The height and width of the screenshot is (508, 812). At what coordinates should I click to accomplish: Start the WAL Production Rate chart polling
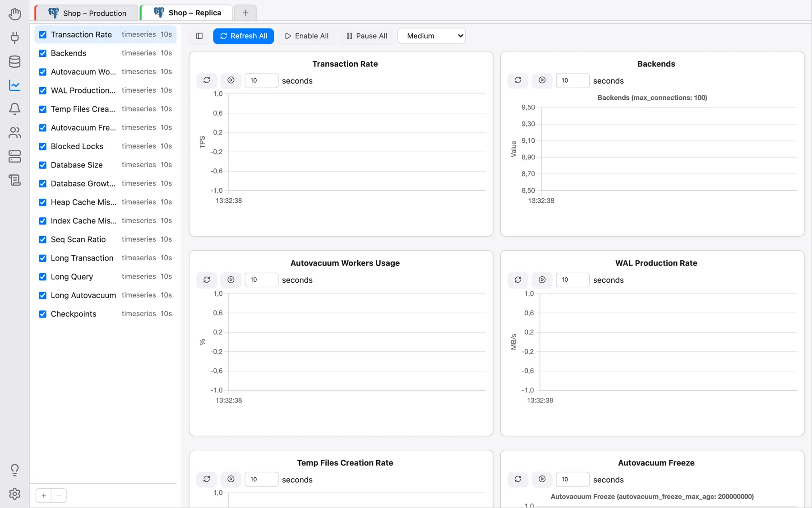point(542,280)
